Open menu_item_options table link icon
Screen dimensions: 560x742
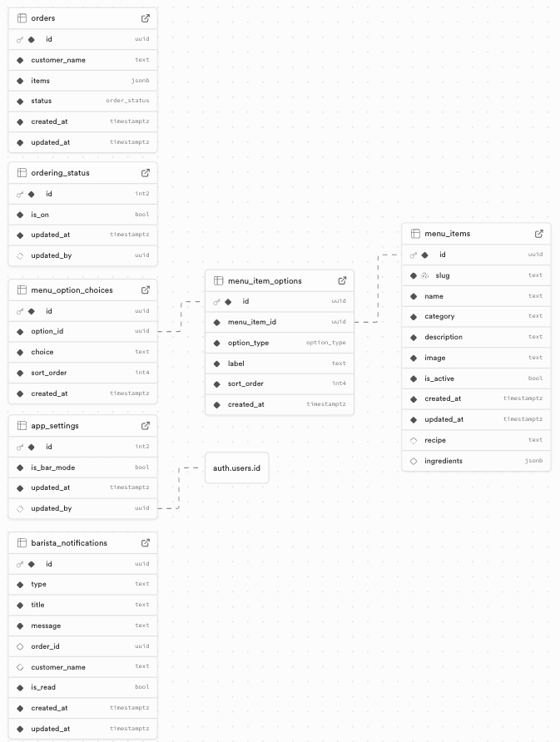pyautogui.click(x=342, y=281)
